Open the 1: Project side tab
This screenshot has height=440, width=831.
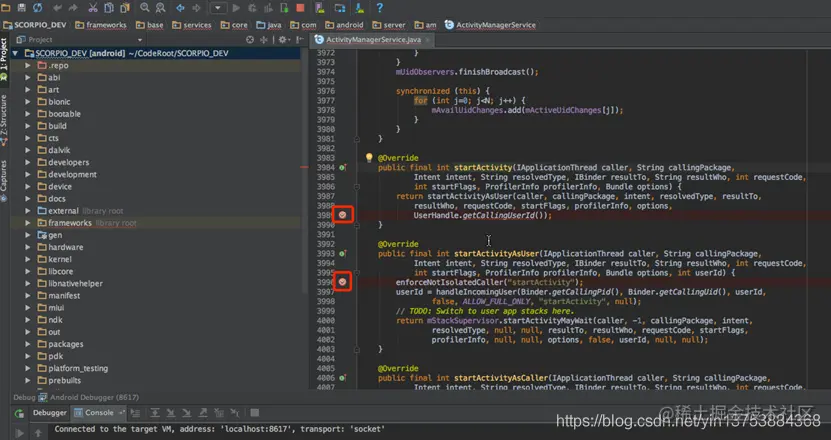(4, 58)
